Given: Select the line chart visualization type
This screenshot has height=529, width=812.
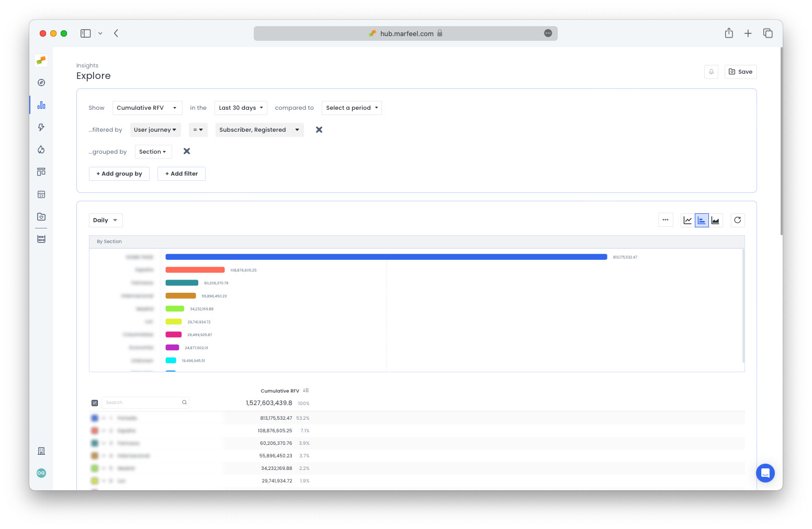Looking at the screenshot, I should coord(687,220).
